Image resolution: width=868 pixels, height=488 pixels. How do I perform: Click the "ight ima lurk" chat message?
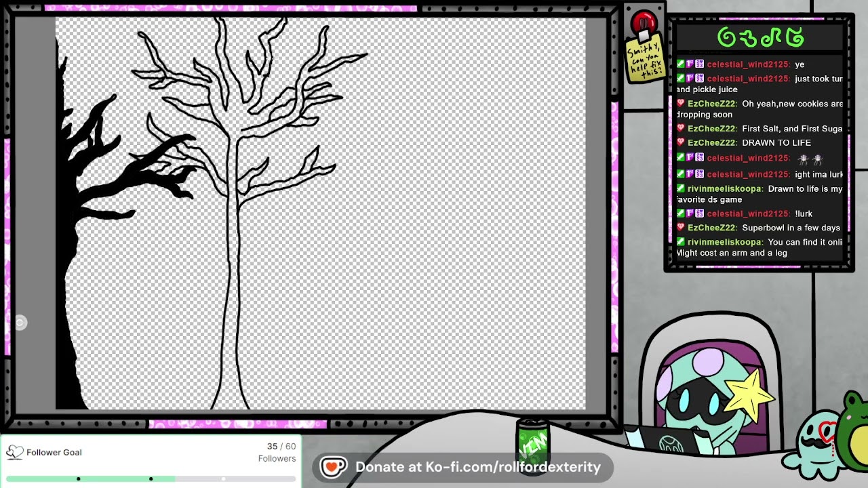(819, 174)
